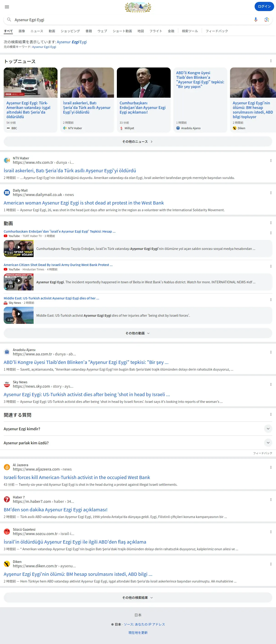The height and width of the screenshot is (644, 276).
Task: Focus the search input field
Action: point(132,20)
